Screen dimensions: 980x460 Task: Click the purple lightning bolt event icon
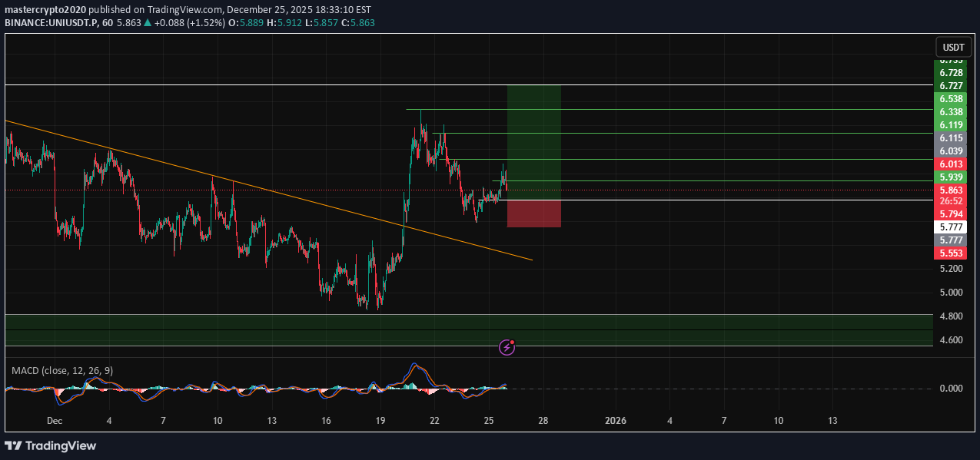507,348
